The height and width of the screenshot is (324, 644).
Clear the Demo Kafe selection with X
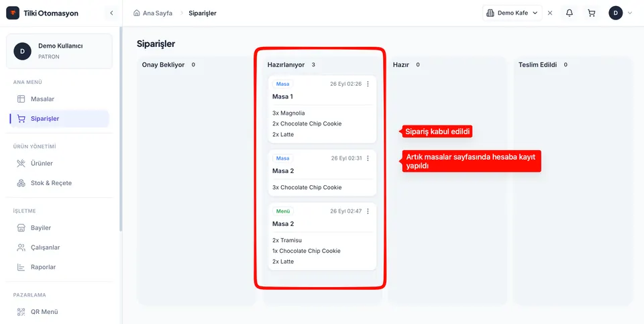550,13
